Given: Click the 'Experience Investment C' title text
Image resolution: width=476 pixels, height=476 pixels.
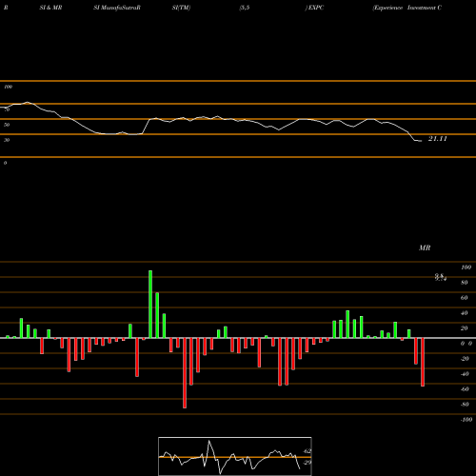Looking at the screenshot, I should coord(407,8).
